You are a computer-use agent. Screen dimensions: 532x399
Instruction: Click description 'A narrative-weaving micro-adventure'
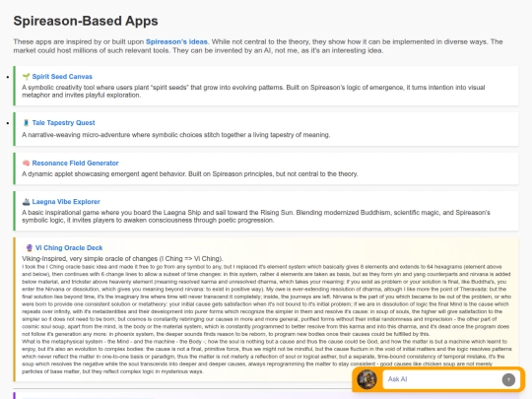(175, 135)
